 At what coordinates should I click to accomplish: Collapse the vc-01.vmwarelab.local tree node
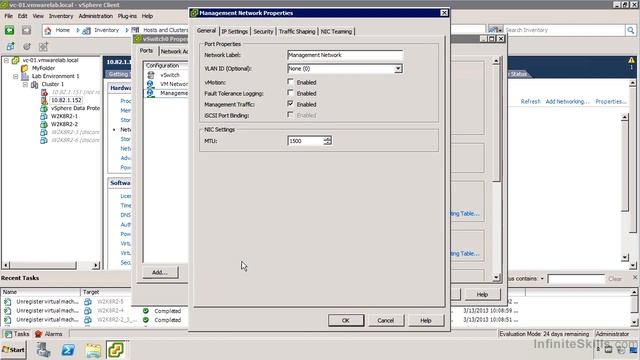click(7, 60)
